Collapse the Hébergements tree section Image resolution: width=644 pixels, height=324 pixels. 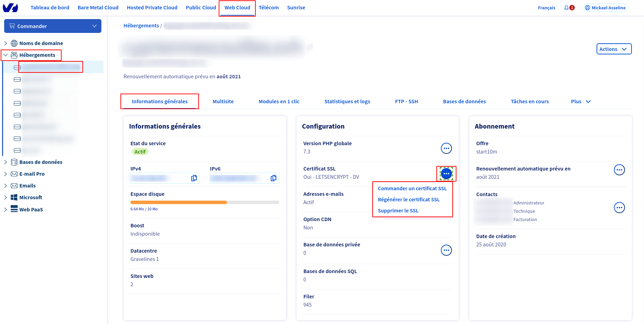(x=6, y=55)
